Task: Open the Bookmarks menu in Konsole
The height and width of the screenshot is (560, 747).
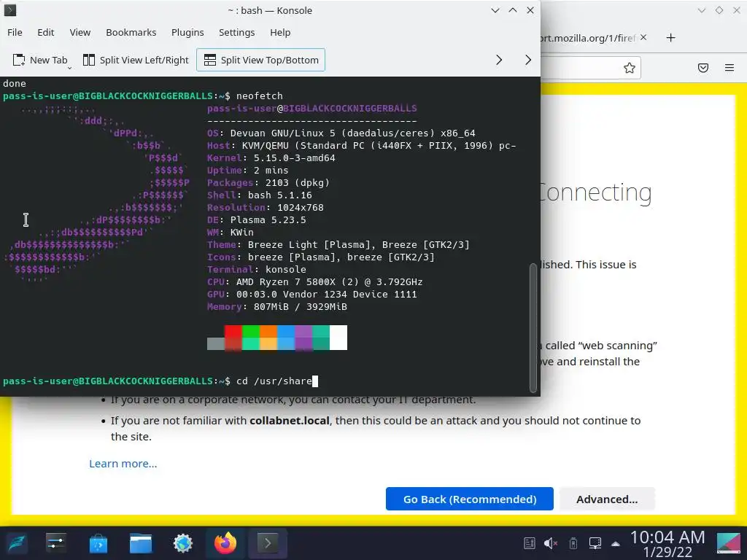Action: [x=131, y=32]
